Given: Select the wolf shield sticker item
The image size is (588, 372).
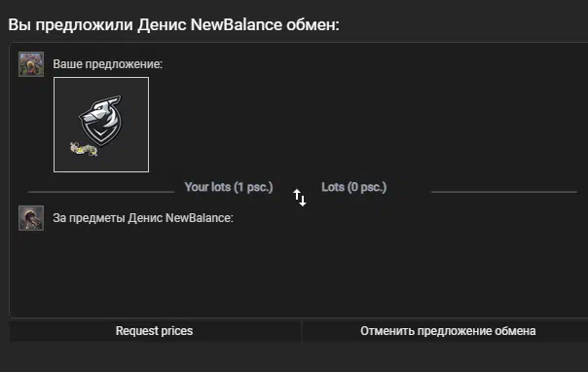Looking at the screenshot, I should [101, 125].
